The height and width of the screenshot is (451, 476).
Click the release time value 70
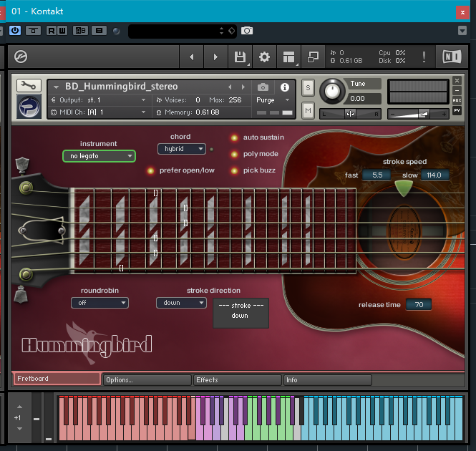click(419, 305)
